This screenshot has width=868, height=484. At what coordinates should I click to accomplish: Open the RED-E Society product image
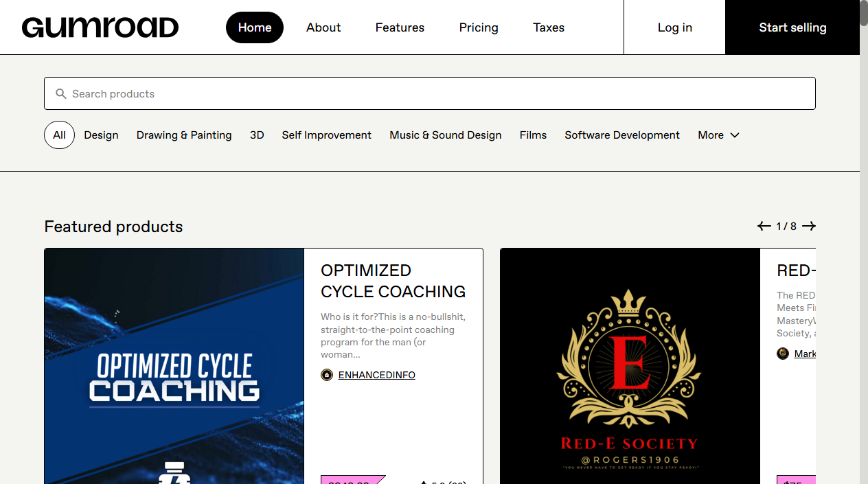(x=630, y=367)
